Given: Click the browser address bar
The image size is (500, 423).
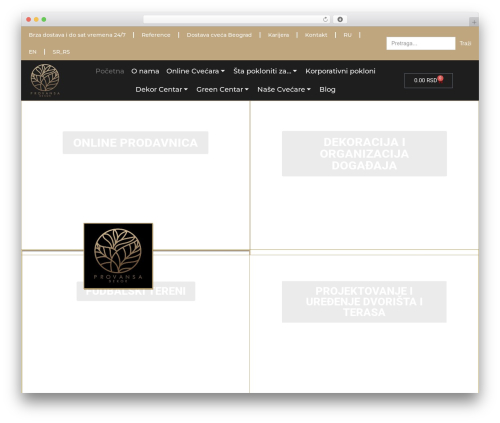Looking at the screenshot, I should [x=237, y=20].
